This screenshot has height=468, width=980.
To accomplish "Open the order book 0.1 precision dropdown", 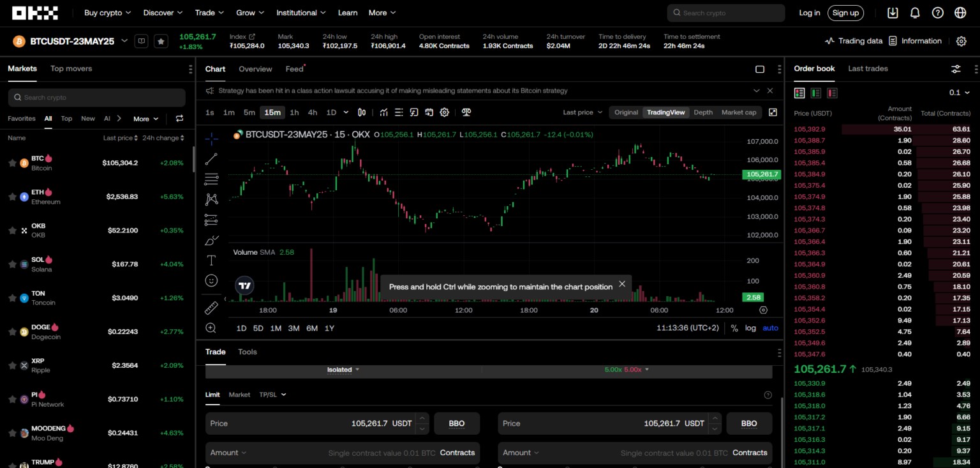I will point(959,93).
